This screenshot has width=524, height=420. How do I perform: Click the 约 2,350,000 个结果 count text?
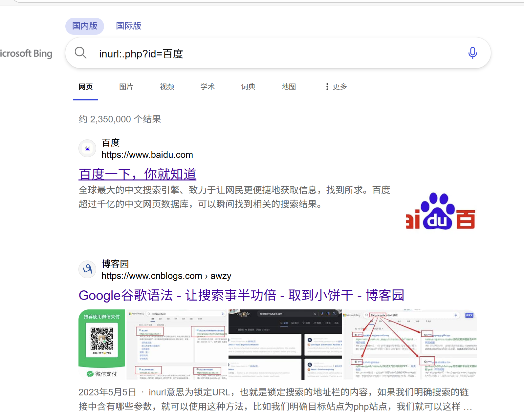click(120, 119)
